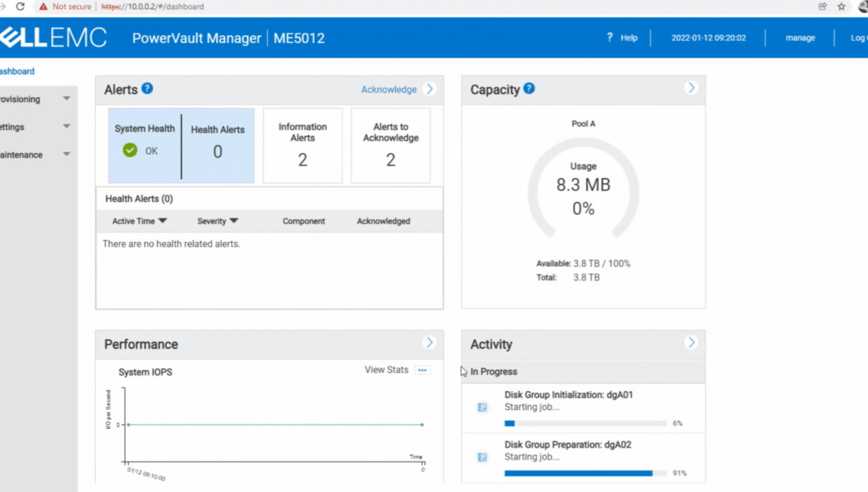Screen dimensions: 868x492
Task: Sort alerts by Severity arrow
Action: (234, 220)
